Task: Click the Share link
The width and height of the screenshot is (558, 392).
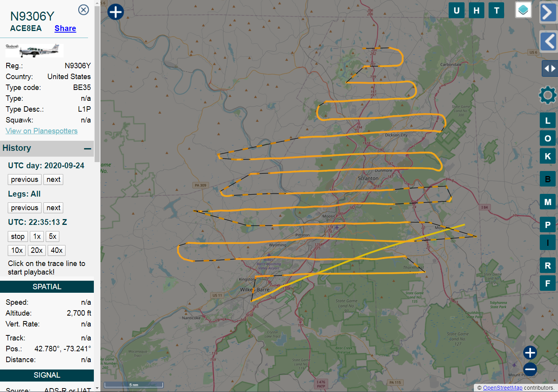Action: 65,28
